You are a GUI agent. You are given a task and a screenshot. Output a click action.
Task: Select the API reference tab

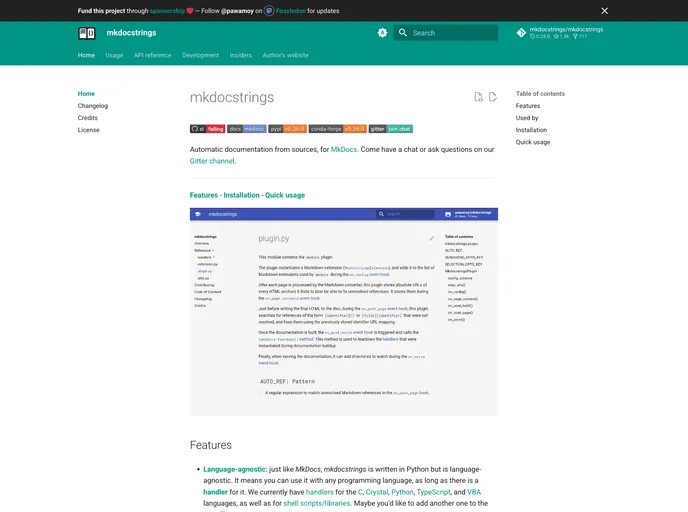click(x=152, y=55)
